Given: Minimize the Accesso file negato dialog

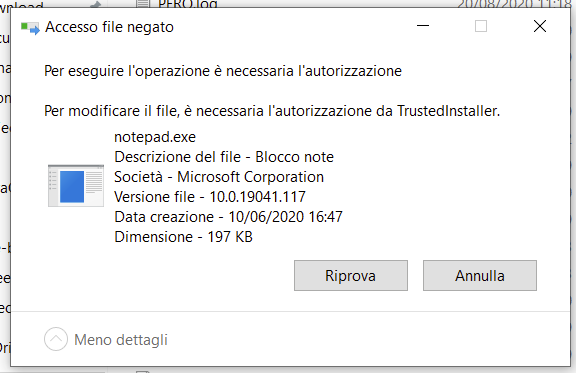Looking at the screenshot, I should (x=423, y=26).
